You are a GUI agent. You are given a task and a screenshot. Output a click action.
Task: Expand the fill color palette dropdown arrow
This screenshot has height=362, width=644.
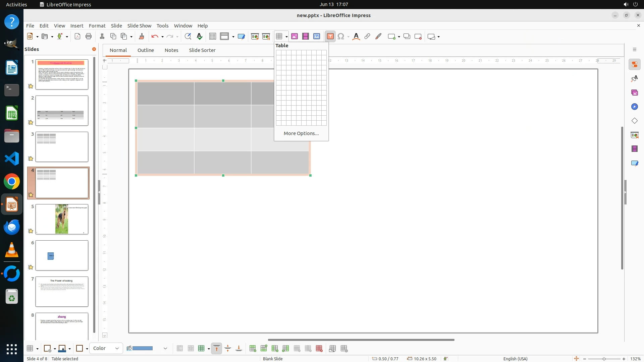tap(165, 349)
